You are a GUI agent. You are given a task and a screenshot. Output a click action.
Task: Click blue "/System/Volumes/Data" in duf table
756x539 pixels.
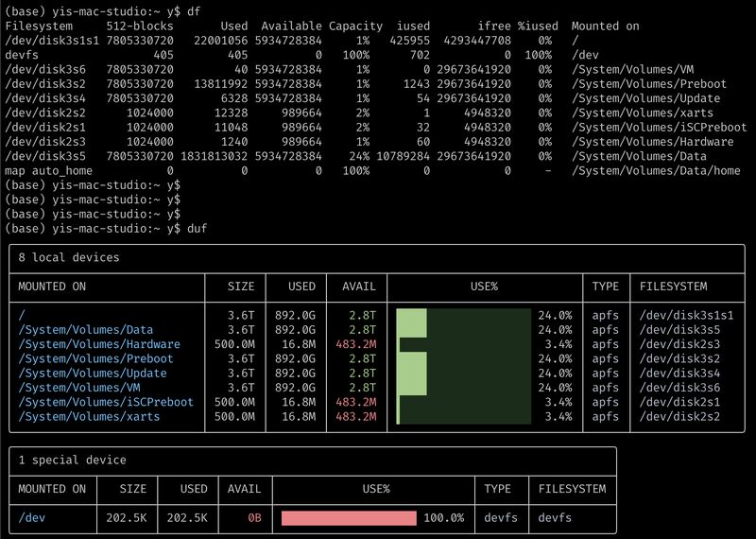[86, 330]
